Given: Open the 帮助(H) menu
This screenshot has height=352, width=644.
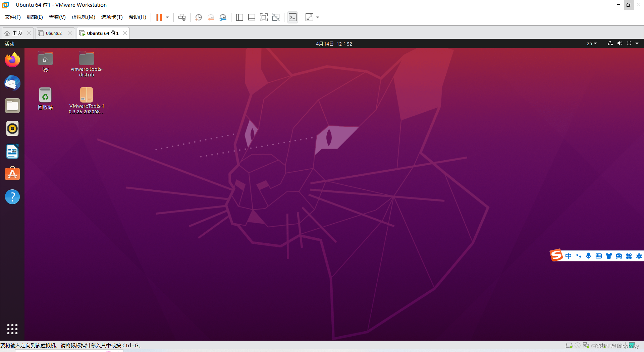Looking at the screenshot, I should 138,17.
